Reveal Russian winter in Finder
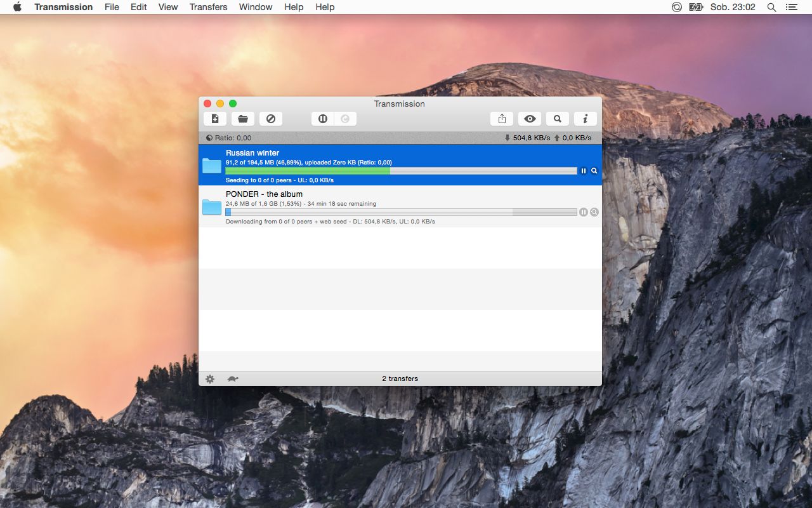The image size is (812, 508). pyautogui.click(x=594, y=171)
